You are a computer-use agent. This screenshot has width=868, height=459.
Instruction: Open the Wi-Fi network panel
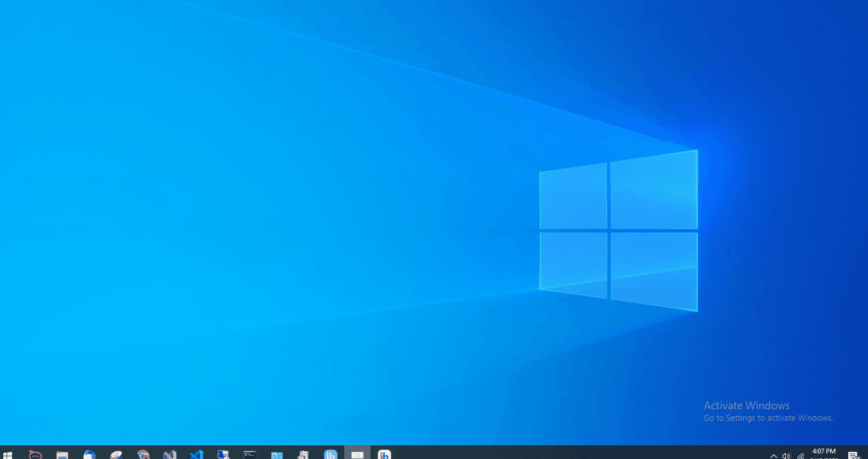(x=800, y=455)
